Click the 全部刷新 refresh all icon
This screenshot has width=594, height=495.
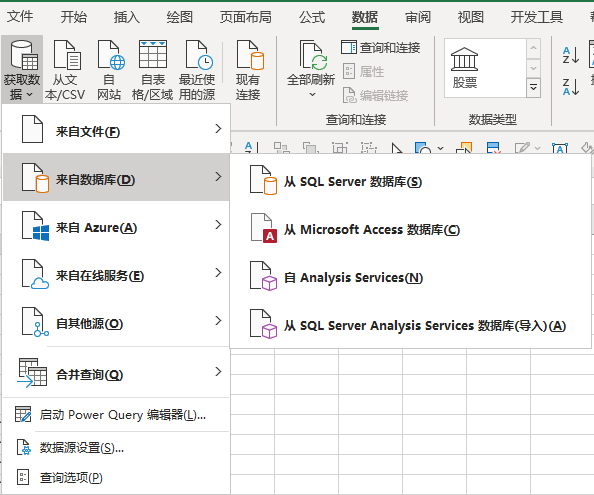[311, 69]
